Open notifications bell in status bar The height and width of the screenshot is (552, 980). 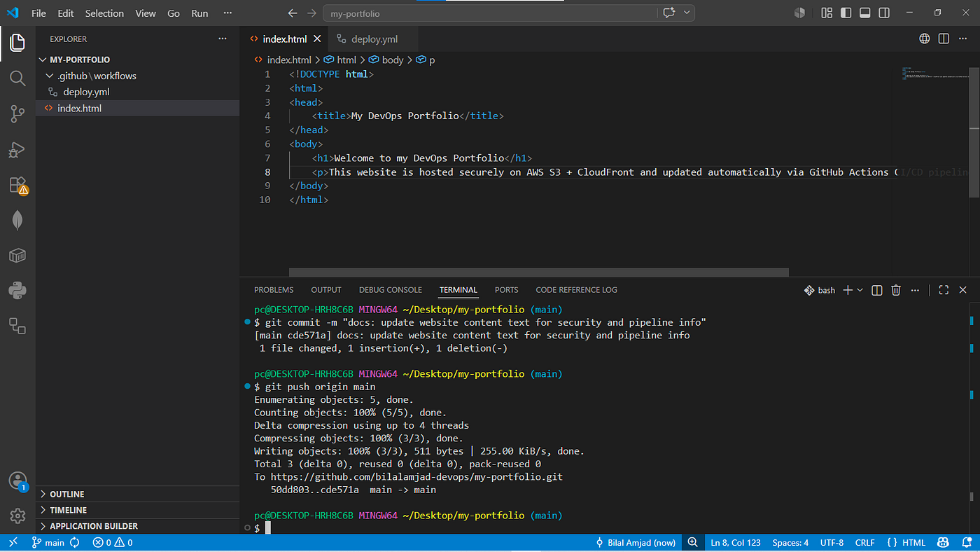(x=966, y=542)
